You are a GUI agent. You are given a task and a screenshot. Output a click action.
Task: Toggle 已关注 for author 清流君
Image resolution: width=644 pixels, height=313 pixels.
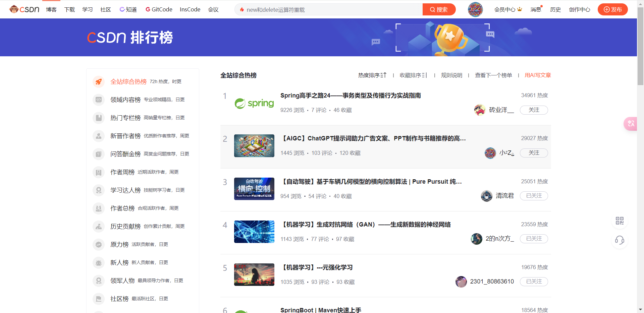click(534, 196)
